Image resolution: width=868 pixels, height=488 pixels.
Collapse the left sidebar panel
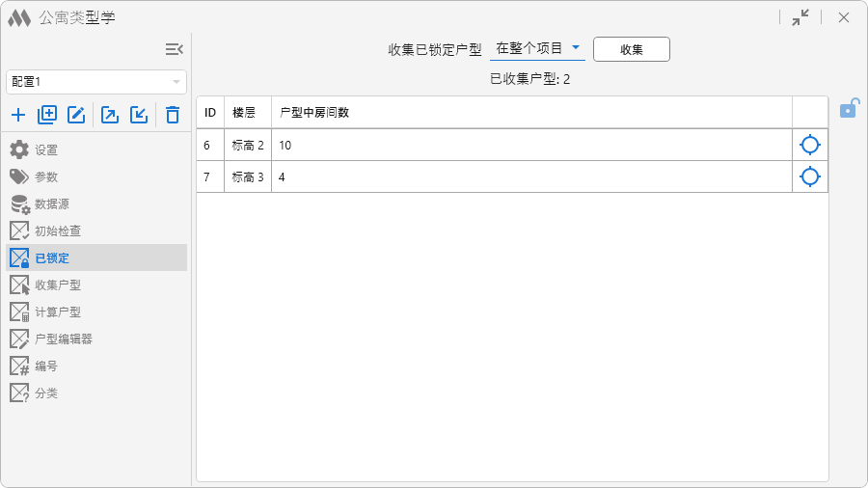pyautogui.click(x=174, y=49)
